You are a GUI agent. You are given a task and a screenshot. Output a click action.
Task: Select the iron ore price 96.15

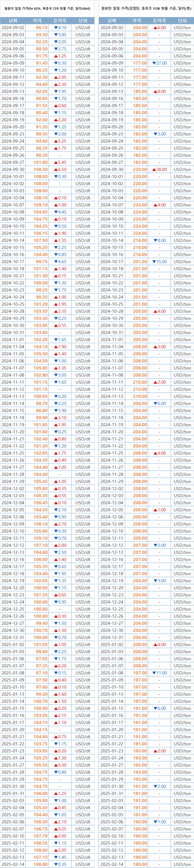point(42,28)
